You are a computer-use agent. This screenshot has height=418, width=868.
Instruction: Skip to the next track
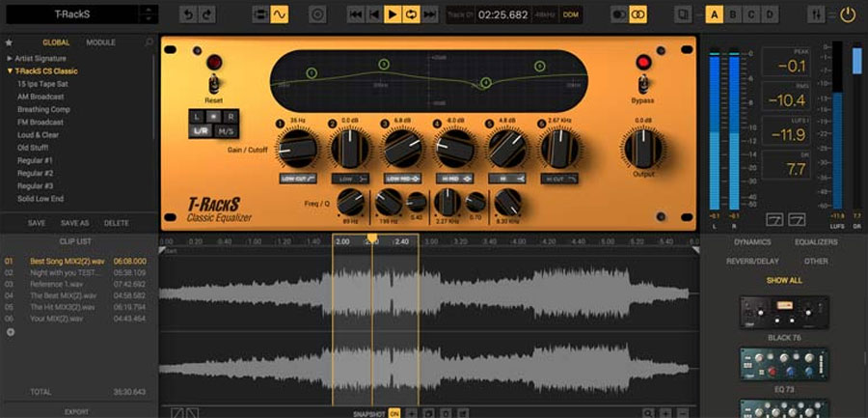[x=429, y=15]
